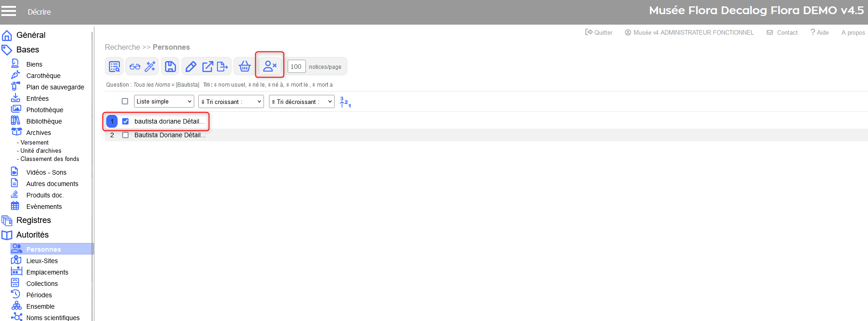Screen dimensions: 868x321
Task: Open the Liste simple dropdown
Action: [x=164, y=101]
